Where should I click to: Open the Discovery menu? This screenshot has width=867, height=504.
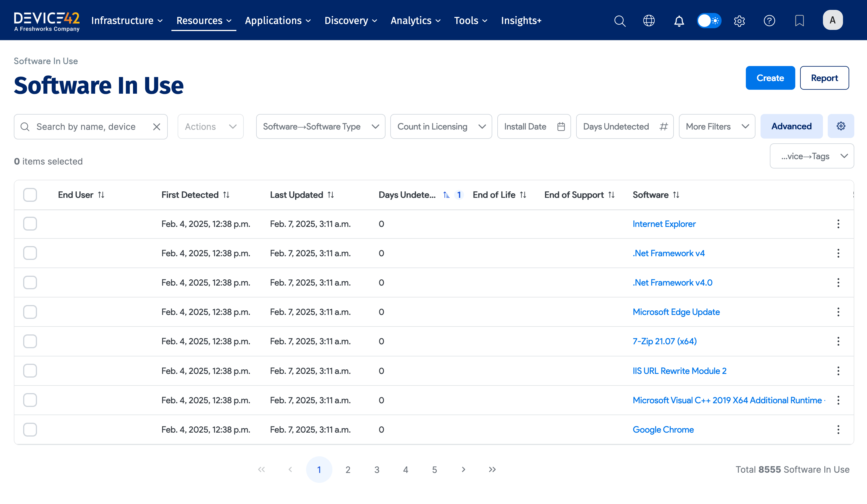351,21
